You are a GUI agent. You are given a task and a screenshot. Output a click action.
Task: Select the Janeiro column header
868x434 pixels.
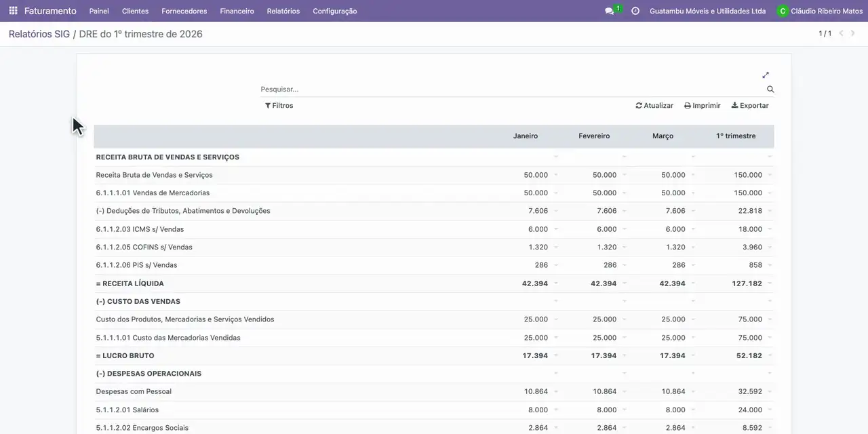(526, 136)
